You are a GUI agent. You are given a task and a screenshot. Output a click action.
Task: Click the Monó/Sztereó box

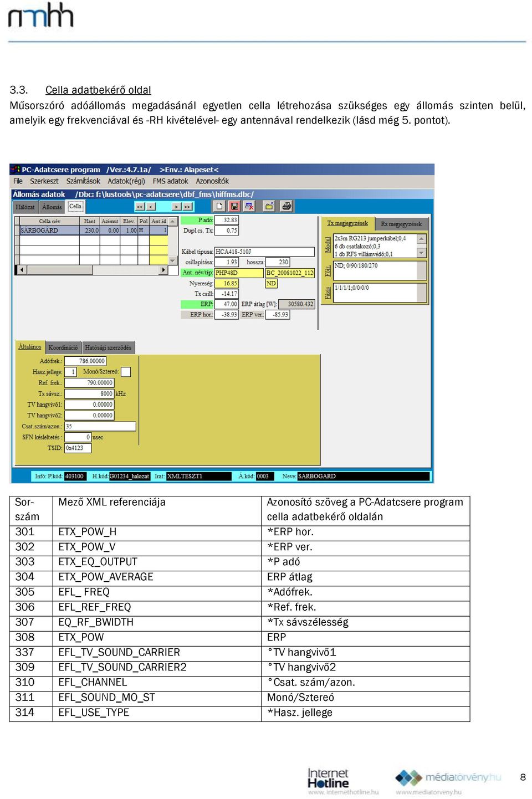tap(126, 372)
